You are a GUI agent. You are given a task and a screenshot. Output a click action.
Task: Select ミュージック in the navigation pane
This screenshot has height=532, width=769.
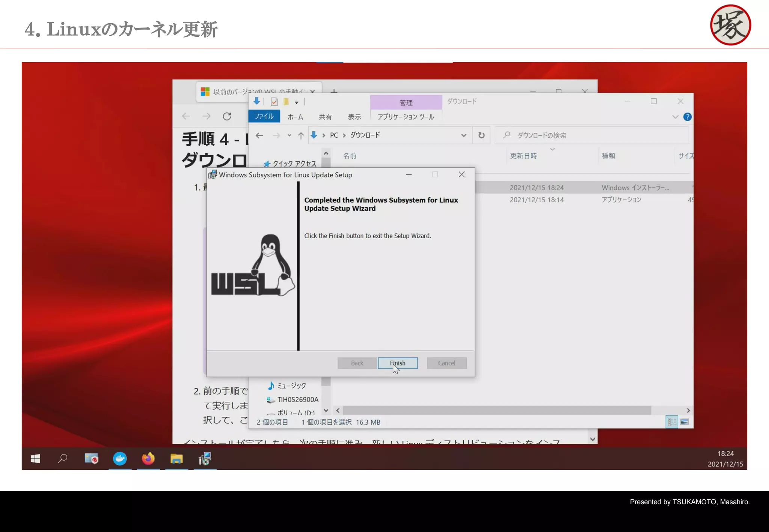(287, 386)
